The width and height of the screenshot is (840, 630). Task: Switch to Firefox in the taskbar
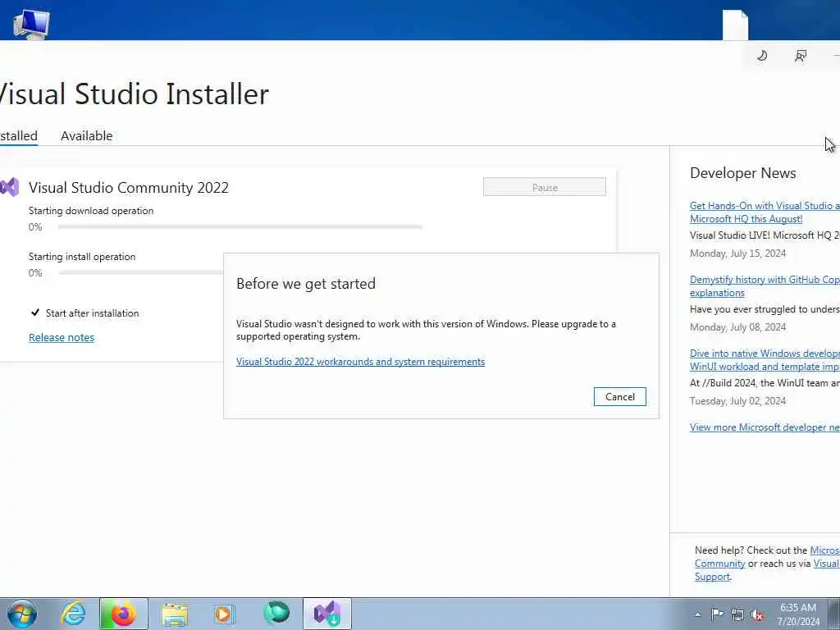pyautogui.click(x=123, y=614)
